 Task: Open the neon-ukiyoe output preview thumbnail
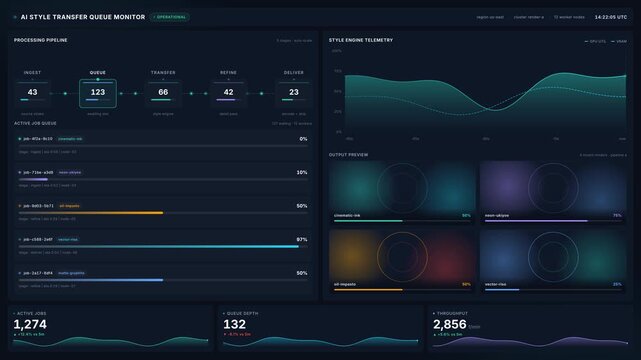553,192
